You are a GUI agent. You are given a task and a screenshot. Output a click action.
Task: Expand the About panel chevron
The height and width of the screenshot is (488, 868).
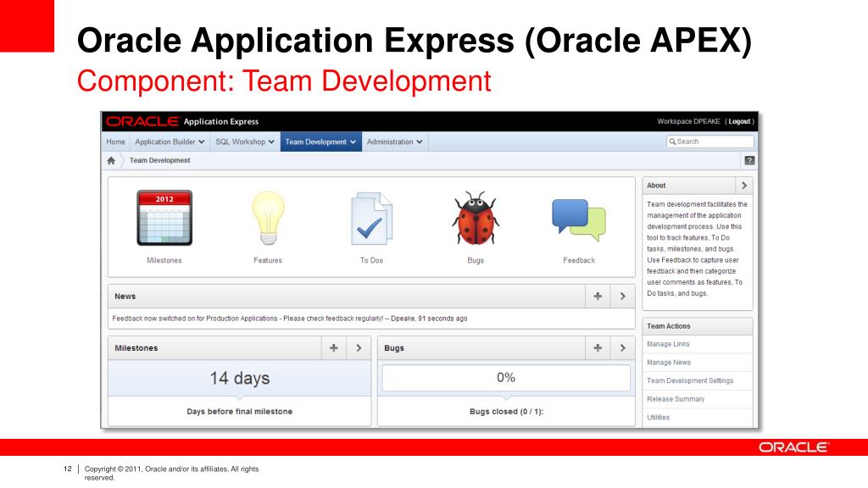(x=743, y=186)
